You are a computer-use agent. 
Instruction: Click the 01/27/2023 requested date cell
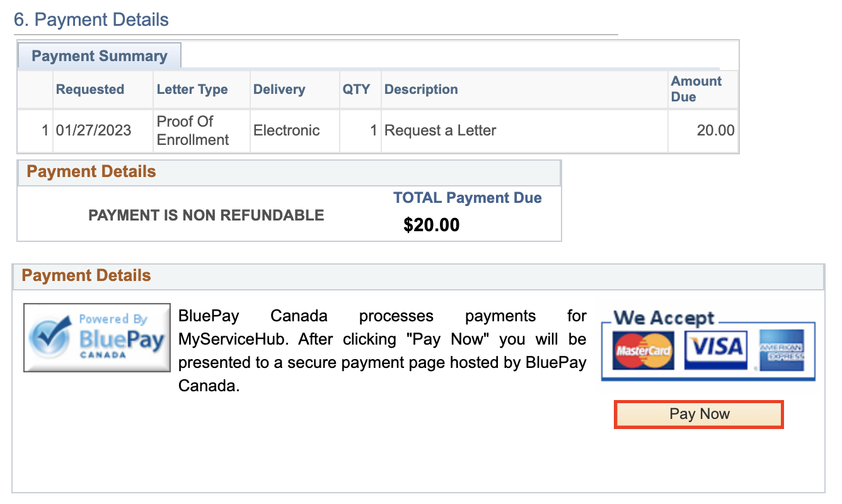(x=93, y=131)
